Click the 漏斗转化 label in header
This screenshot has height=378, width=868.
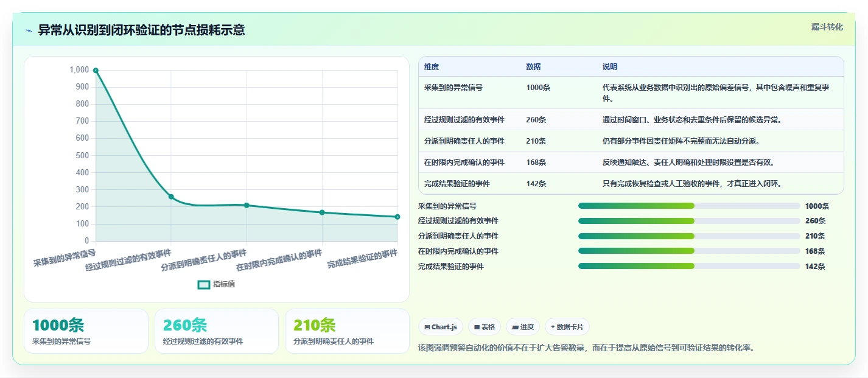[827, 27]
